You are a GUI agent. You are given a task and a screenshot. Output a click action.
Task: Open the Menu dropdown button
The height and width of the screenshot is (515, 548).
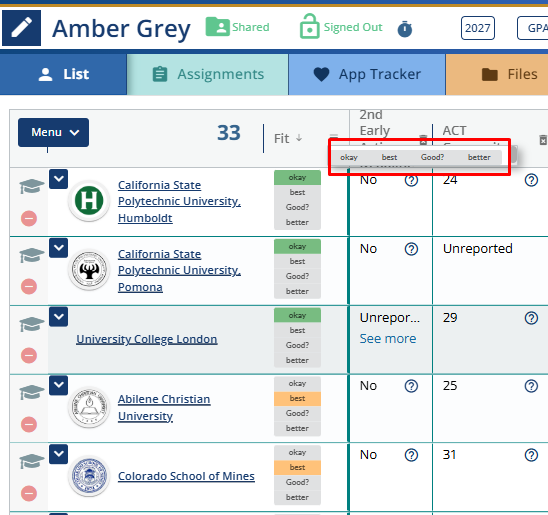pos(53,132)
